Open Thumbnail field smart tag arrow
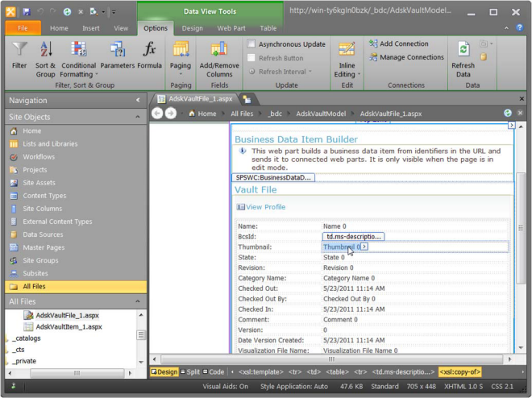532x398 pixels. [x=364, y=247]
